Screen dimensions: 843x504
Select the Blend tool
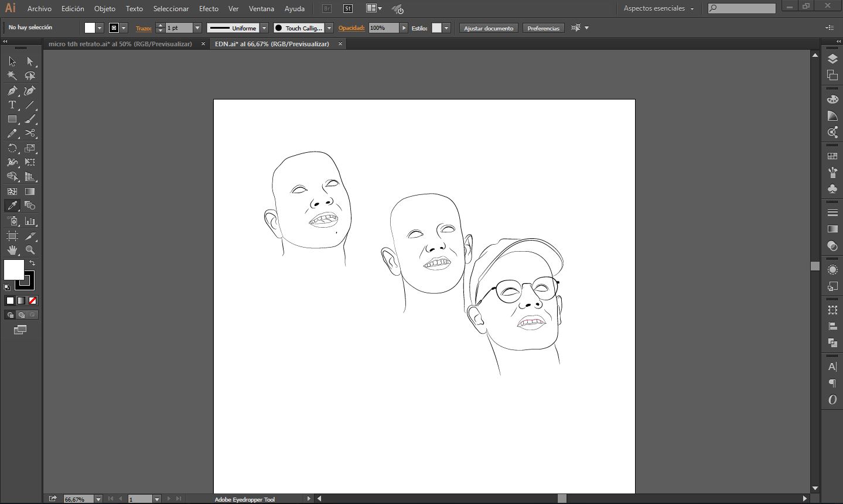point(30,205)
